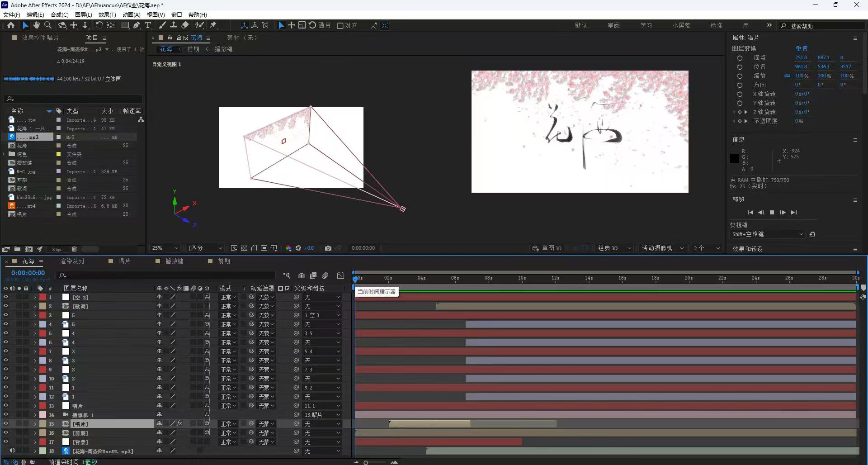Switch to 学习 workspace

click(x=646, y=25)
